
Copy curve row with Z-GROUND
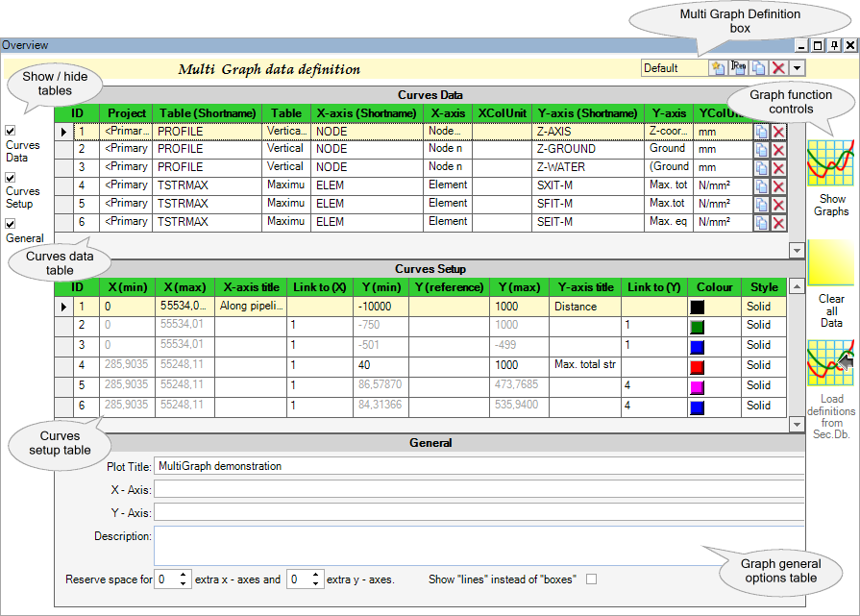(x=761, y=150)
